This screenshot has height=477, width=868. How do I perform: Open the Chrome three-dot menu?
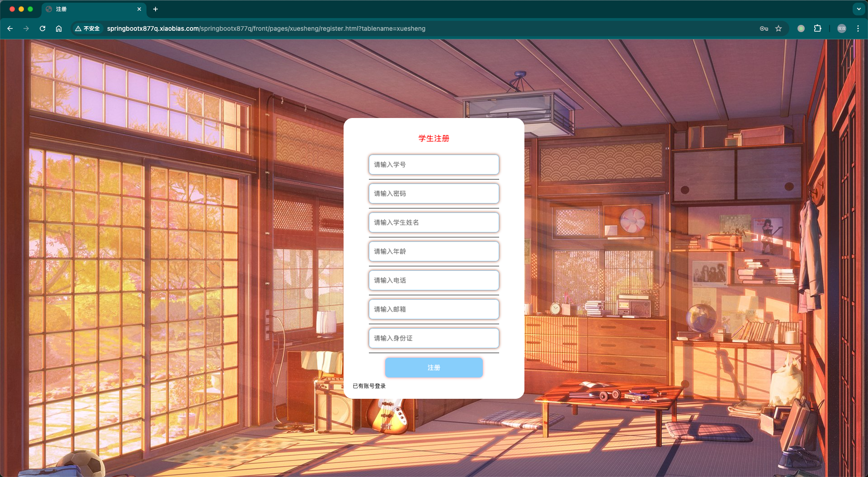[858, 28]
